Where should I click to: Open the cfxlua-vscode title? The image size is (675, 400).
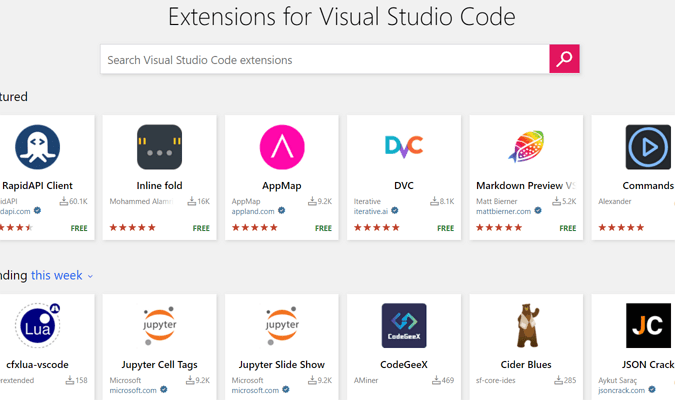(37, 365)
